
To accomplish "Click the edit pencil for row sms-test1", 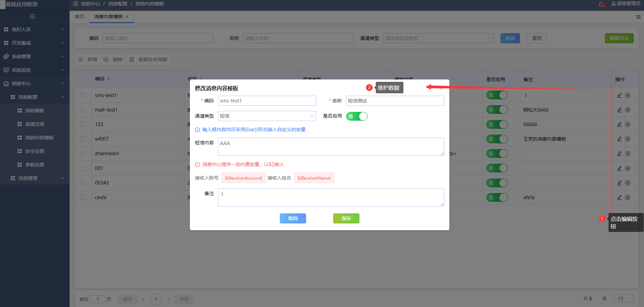I will pyautogui.click(x=619, y=95).
